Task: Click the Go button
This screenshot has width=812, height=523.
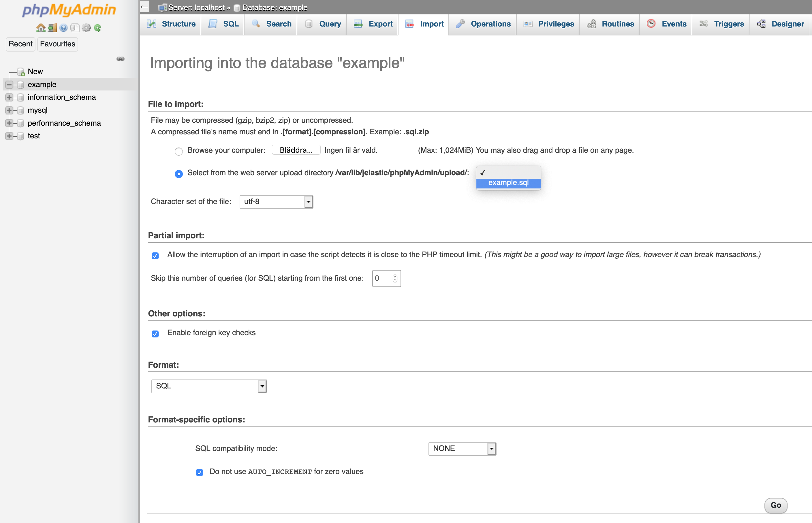Action: point(775,505)
